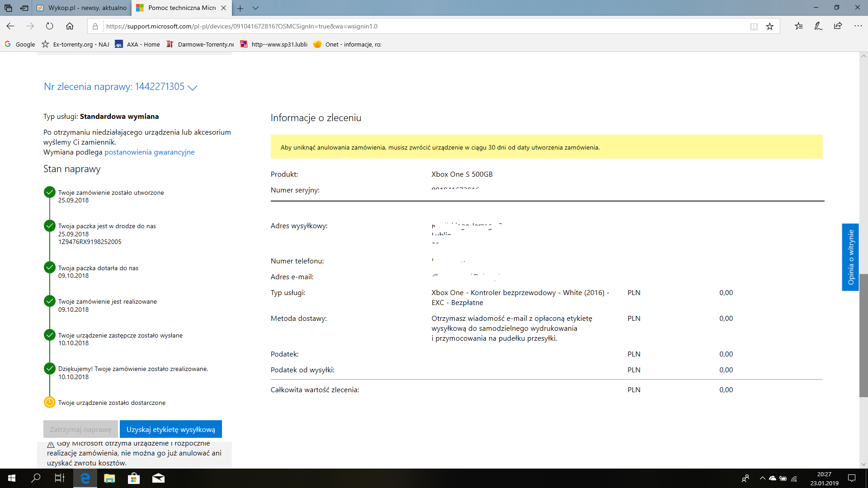The height and width of the screenshot is (488, 868).
Task: Show hidden system tray icons
Action: [x=762, y=478]
